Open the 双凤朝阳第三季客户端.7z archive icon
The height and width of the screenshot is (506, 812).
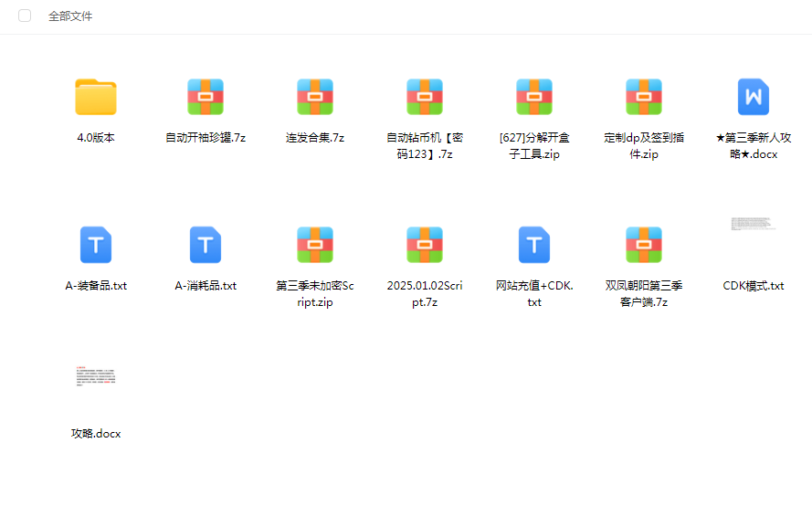(644, 245)
